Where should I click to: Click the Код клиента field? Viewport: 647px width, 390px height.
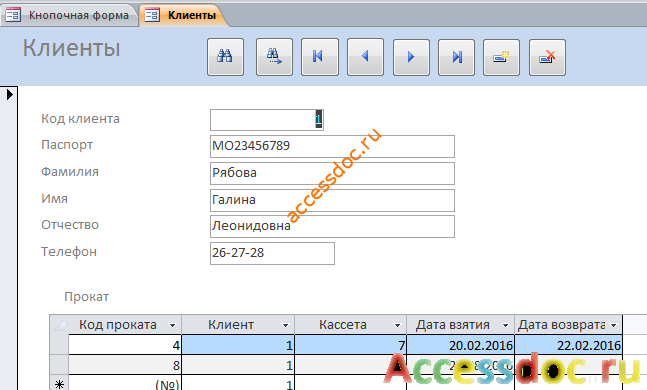click(267, 120)
